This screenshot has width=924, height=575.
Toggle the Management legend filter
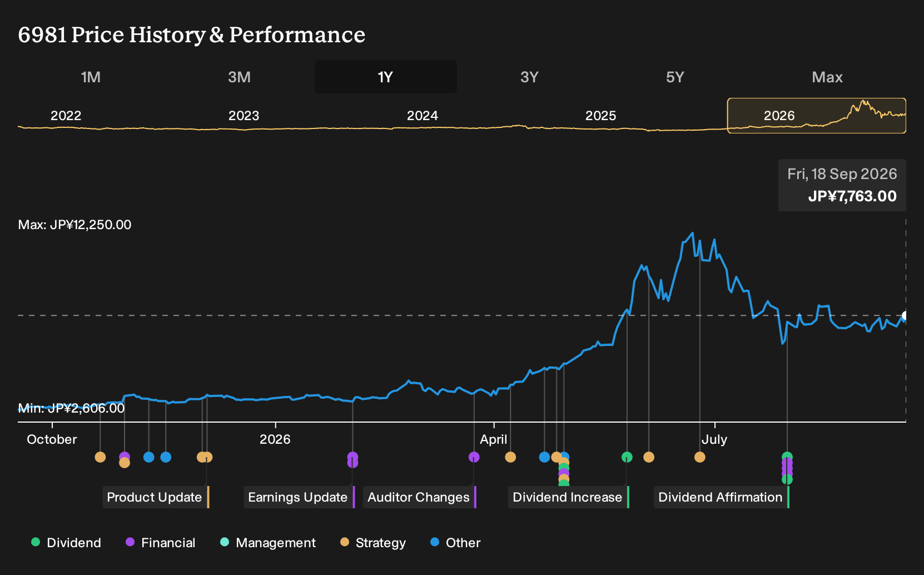point(268,543)
